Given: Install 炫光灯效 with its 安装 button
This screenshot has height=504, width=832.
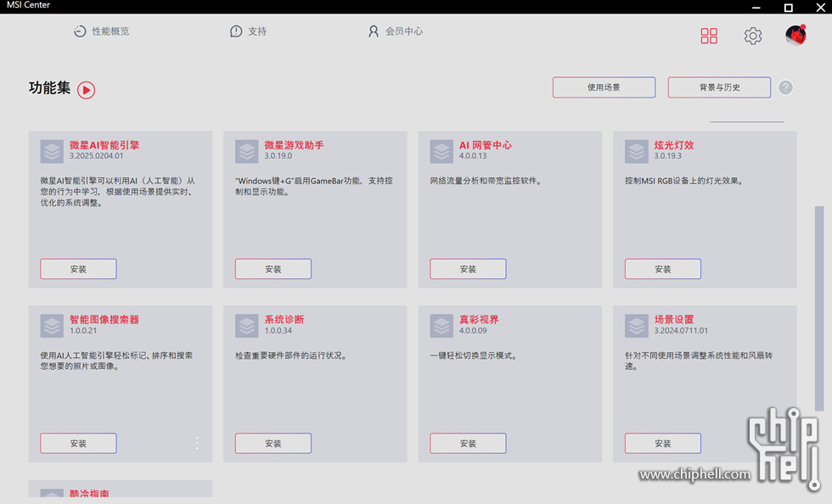Looking at the screenshot, I should click(663, 269).
